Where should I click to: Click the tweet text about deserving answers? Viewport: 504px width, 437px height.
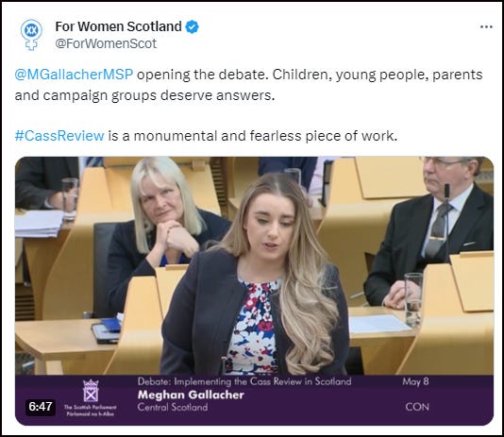point(248,85)
